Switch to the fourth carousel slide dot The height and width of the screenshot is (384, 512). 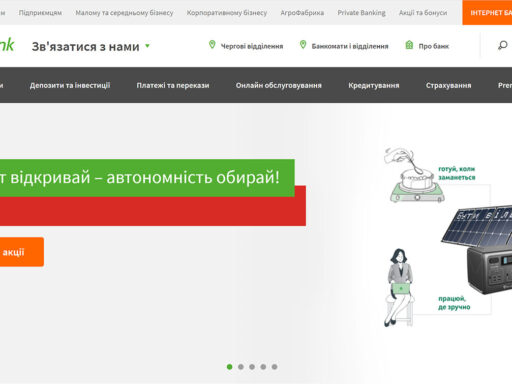coord(263,367)
